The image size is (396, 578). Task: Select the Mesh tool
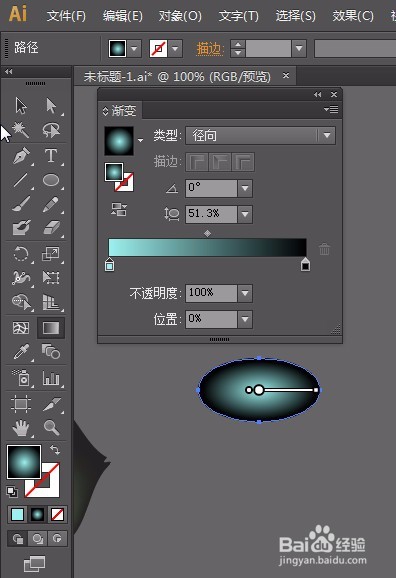pyautogui.click(x=21, y=328)
